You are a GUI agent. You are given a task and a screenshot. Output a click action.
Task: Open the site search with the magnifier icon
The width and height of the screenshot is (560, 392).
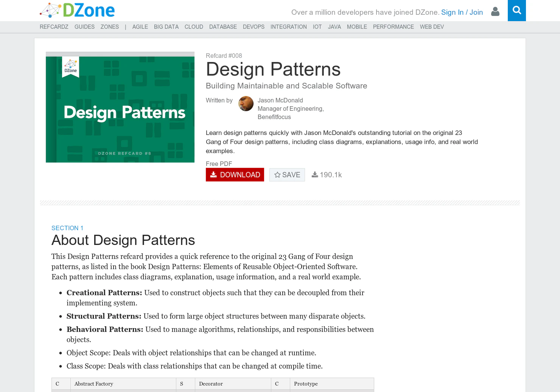coord(516,11)
